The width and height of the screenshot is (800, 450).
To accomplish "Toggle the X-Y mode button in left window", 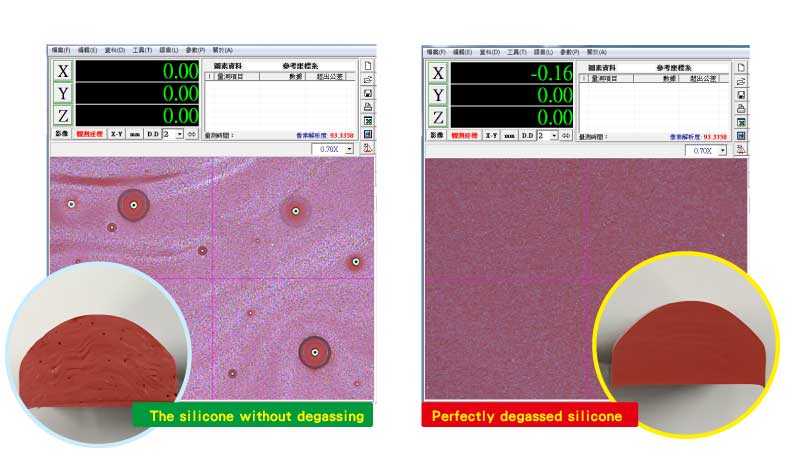I will [x=117, y=133].
